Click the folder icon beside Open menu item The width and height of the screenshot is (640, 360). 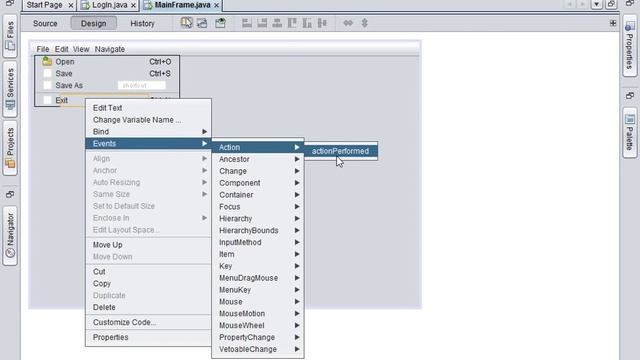click(x=47, y=62)
